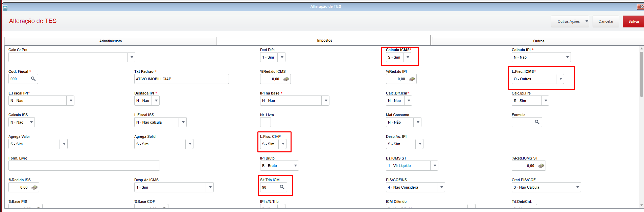The height and width of the screenshot is (212, 644).
Task: Expand Calc.Cr.Prs. dropdown
Action: click(132, 57)
